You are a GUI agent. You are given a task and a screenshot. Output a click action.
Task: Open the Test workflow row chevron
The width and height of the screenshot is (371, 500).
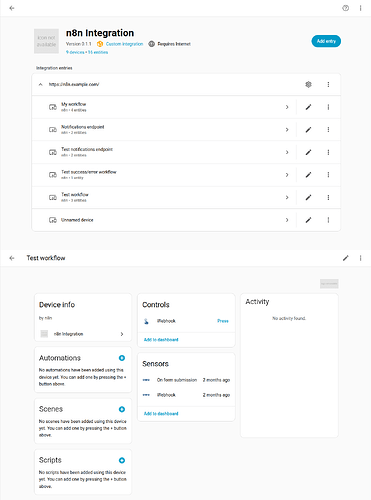pos(287,197)
